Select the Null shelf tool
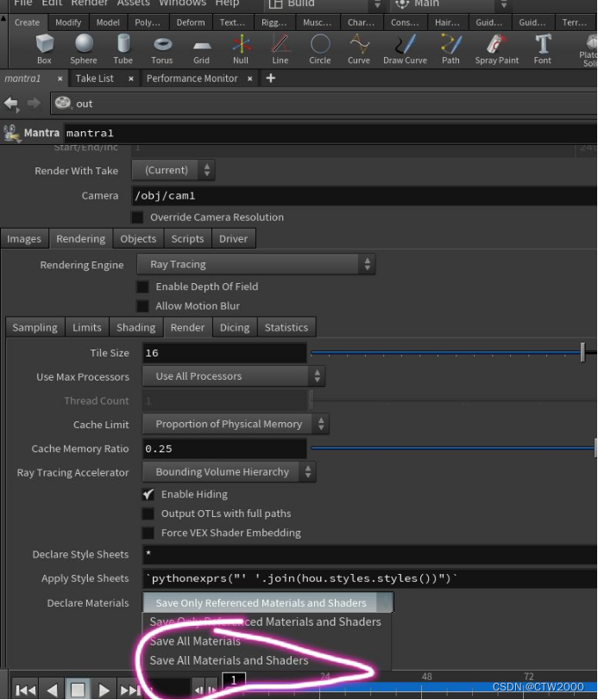Viewport: 598px width, 700px height. (x=241, y=49)
